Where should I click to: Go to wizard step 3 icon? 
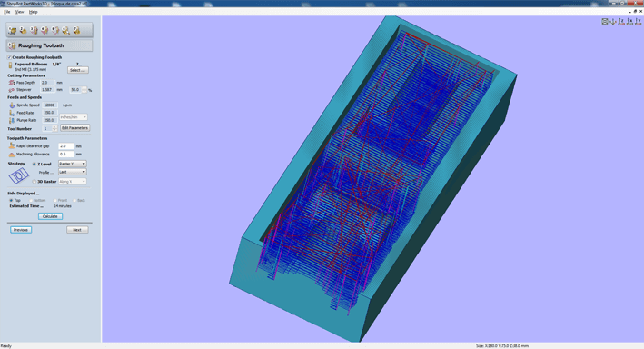34,30
